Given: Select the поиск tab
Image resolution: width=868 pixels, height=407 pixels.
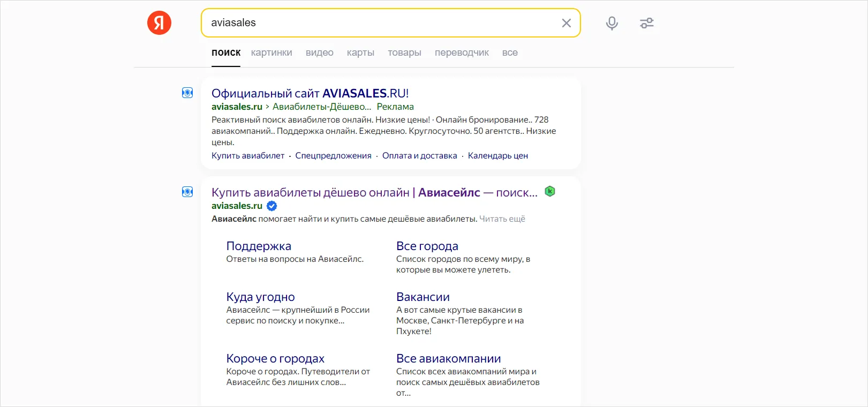Looking at the screenshot, I should [x=226, y=52].
